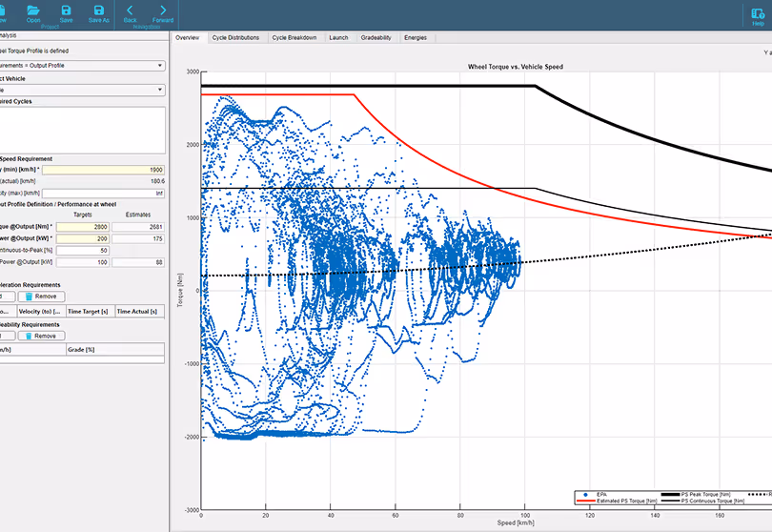Click Remove under Acceleration Requirements
This screenshot has height=532, width=772.
click(x=41, y=297)
